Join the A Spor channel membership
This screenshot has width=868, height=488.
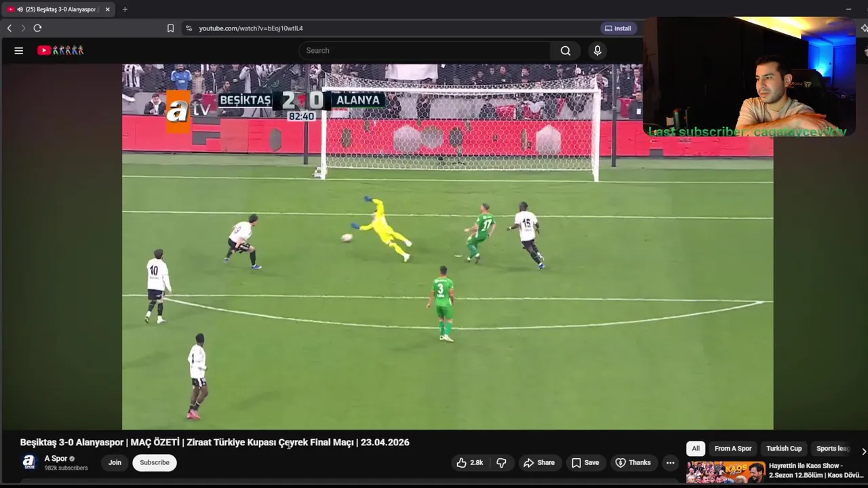[x=115, y=463]
